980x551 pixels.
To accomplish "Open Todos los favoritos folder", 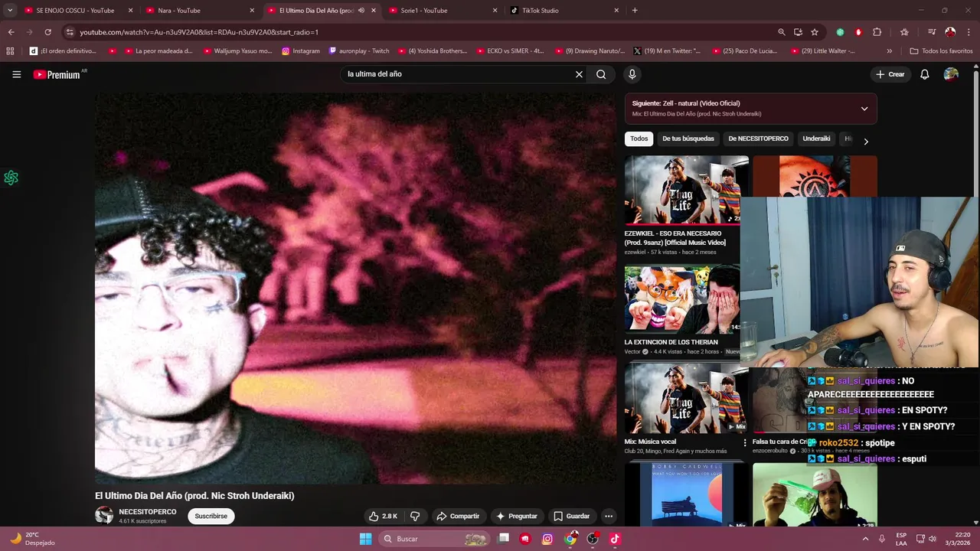I will click(x=941, y=51).
